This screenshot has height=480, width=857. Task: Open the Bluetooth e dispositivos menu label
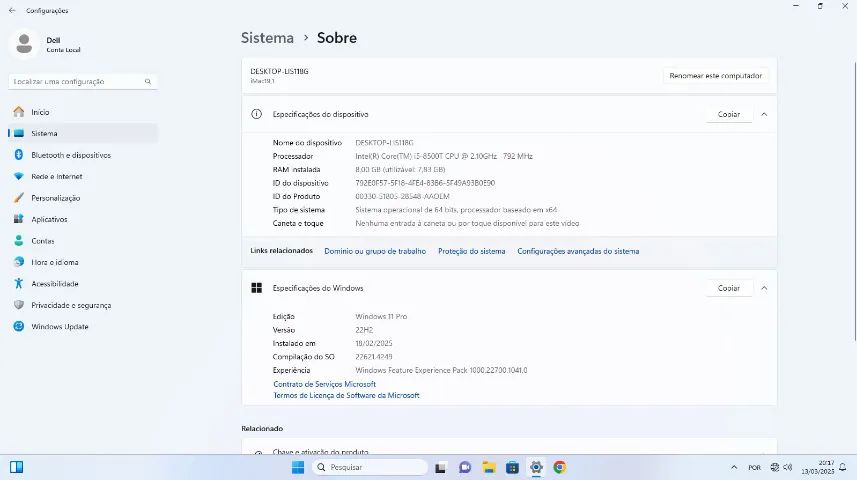[71, 155]
